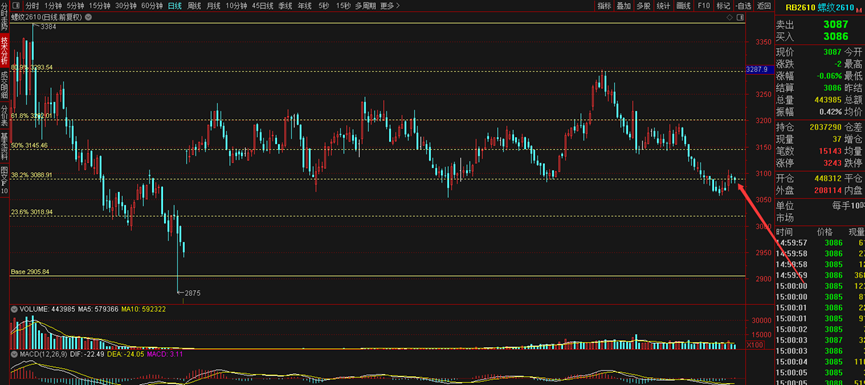
Task: Select the 45日线 period tab
Action: point(263,6)
